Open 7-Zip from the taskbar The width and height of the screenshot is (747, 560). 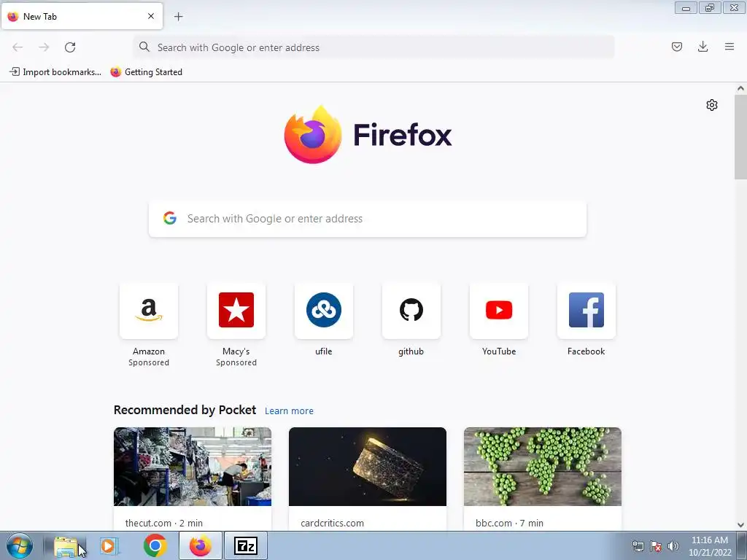pyautogui.click(x=246, y=545)
